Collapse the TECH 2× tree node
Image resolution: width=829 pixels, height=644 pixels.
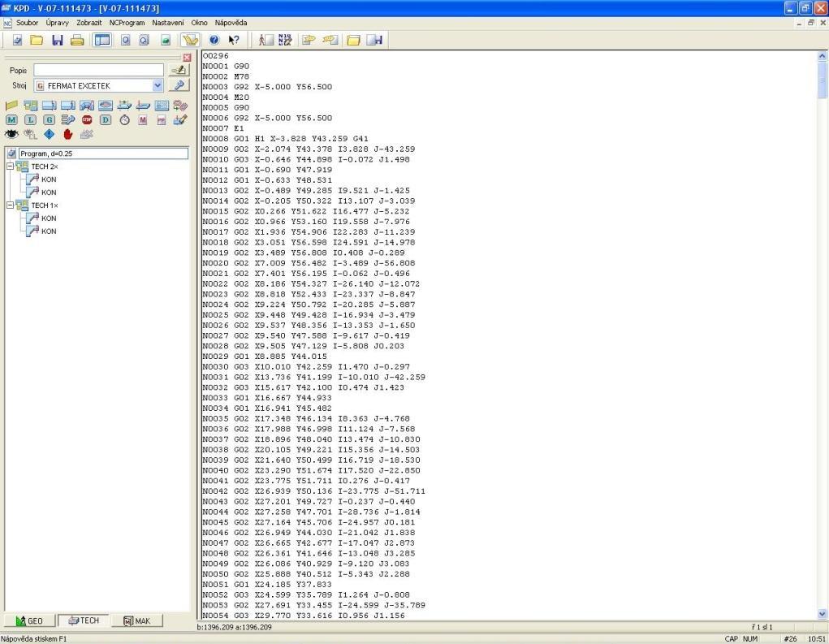(10, 166)
